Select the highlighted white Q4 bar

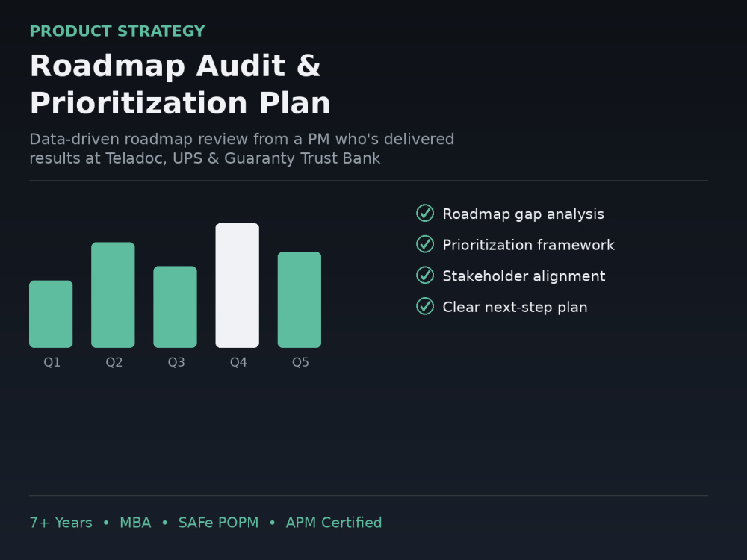coord(238,286)
